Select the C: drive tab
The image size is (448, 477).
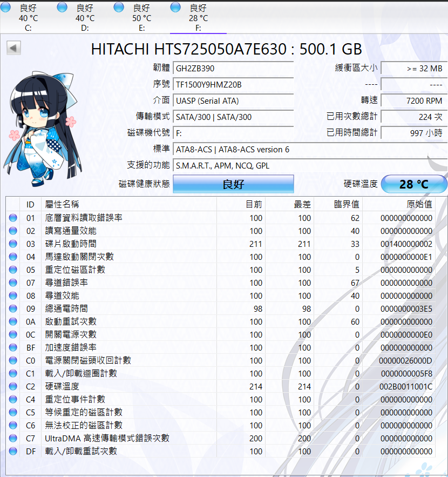click(x=28, y=18)
